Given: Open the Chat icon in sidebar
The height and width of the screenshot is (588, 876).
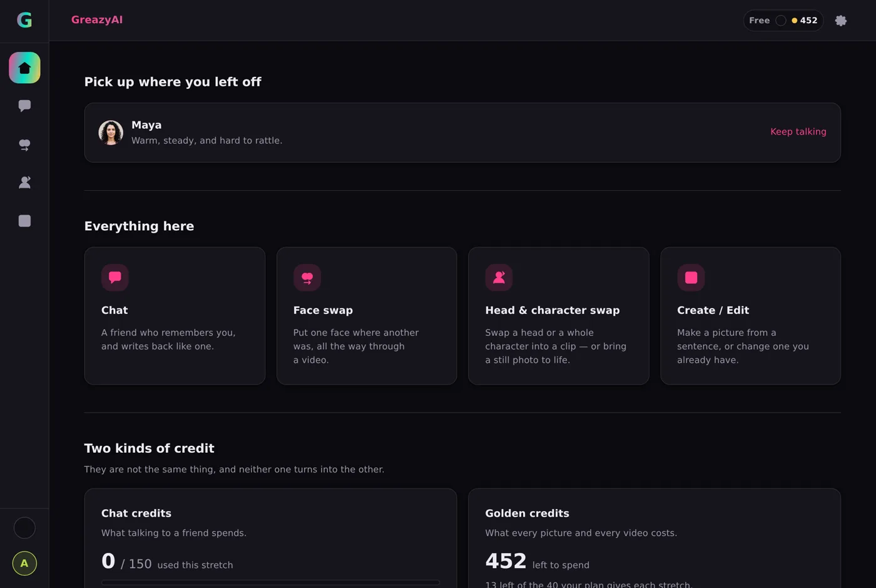Looking at the screenshot, I should pyautogui.click(x=24, y=106).
